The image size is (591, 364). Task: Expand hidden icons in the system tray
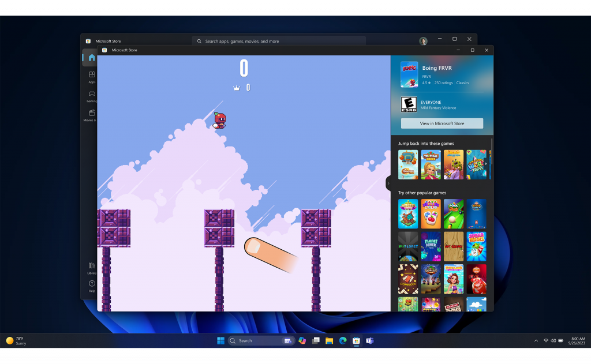tap(536, 340)
